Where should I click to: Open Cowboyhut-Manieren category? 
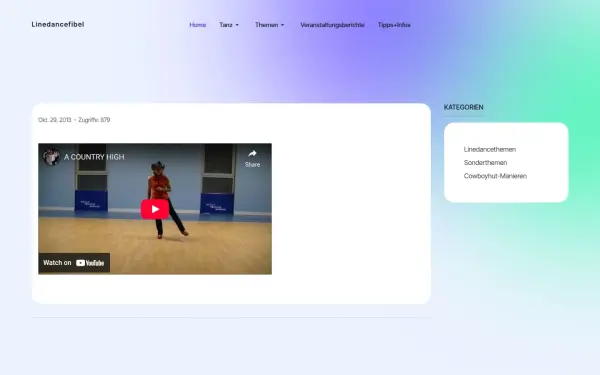(495, 176)
